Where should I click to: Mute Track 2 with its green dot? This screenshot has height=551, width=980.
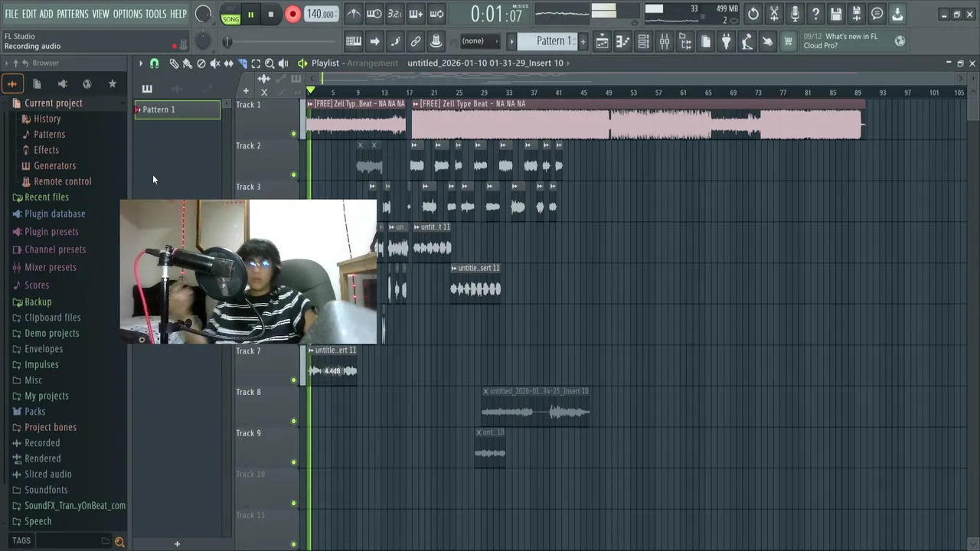tap(294, 175)
